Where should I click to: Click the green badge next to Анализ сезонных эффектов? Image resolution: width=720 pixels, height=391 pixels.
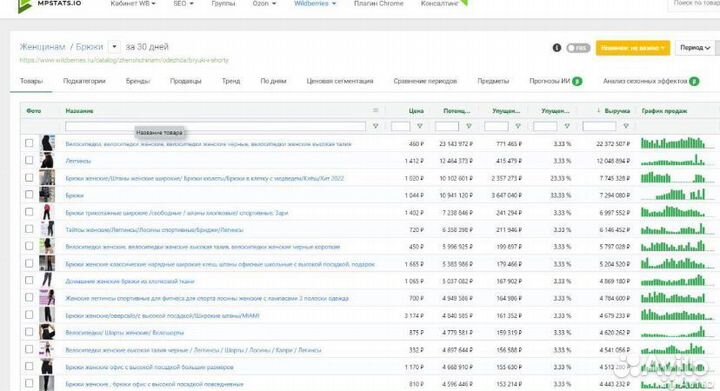tap(694, 81)
